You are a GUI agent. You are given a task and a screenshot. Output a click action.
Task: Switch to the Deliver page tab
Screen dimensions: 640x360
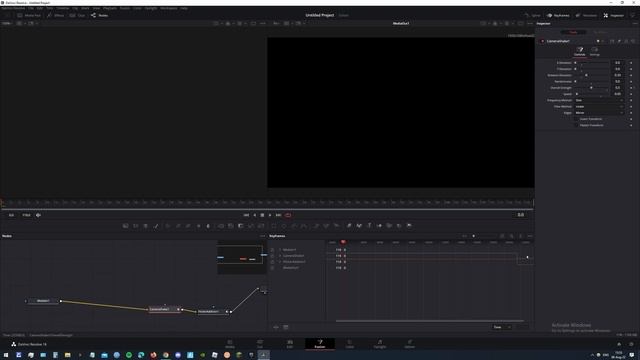409,344
